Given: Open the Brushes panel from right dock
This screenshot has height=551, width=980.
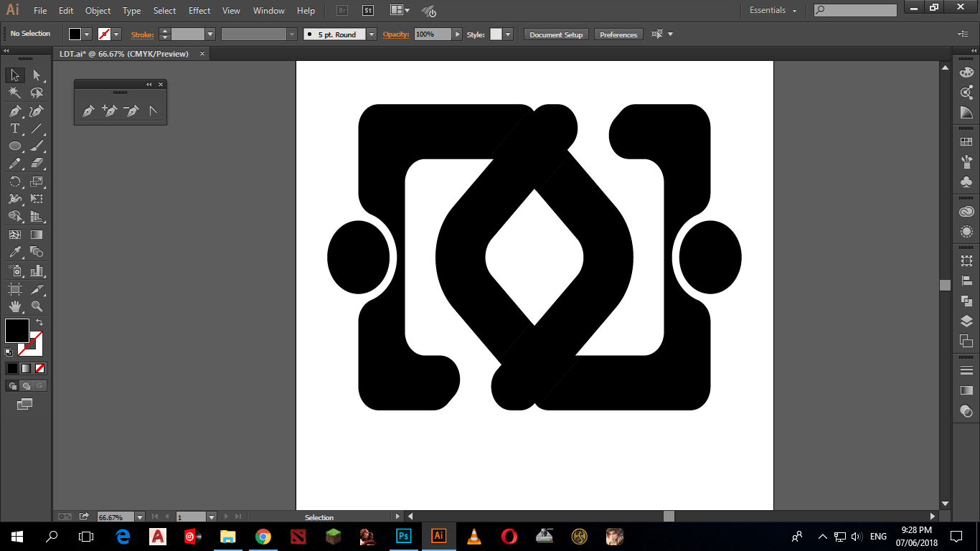Looking at the screenshot, I should (966, 161).
